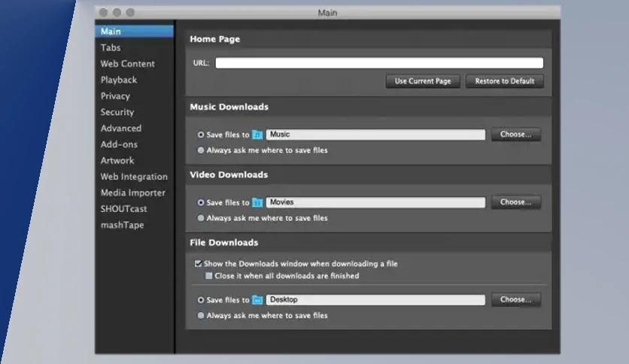
Task: Click the Movies folder icon
Action: click(257, 202)
